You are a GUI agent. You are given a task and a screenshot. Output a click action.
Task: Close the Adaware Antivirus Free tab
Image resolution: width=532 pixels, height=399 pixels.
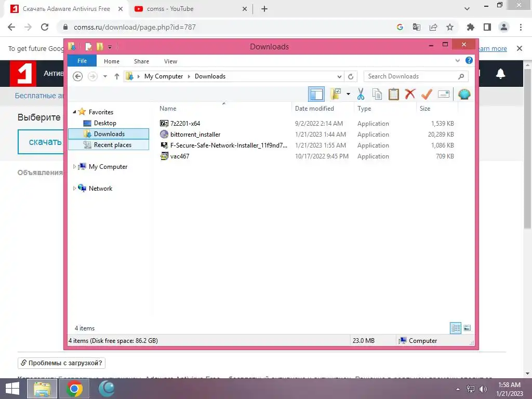(x=121, y=9)
